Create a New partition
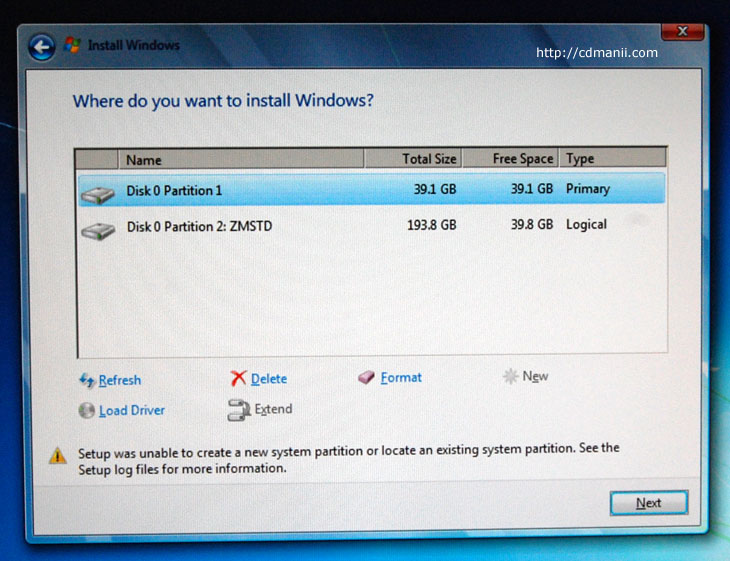Image resolution: width=730 pixels, height=561 pixels. (535, 376)
